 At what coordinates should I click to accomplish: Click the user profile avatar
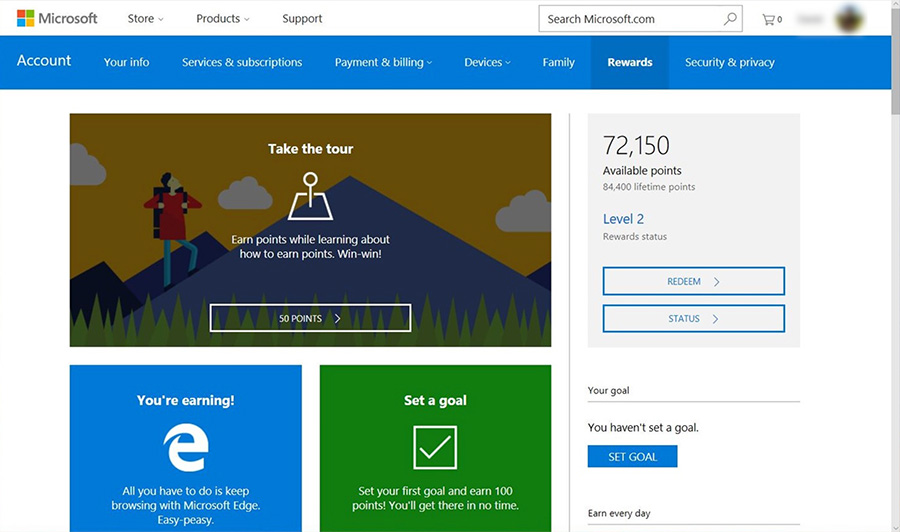(x=849, y=18)
